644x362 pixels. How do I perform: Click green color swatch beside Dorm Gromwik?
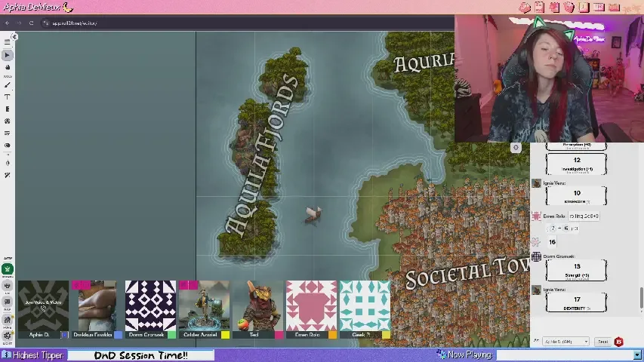coord(171,335)
